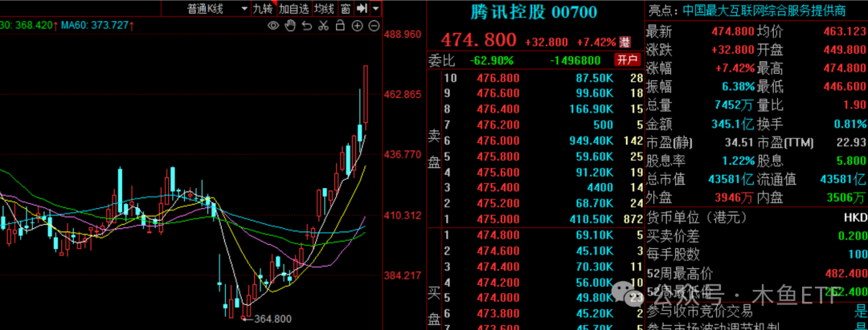Select the buy level 1 price 474.800
This screenshot has width=868, height=330.
pyautogui.click(x=498, y=236)
